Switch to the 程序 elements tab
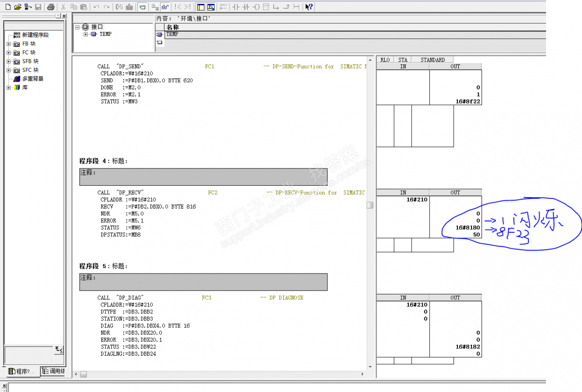The image size is (582, 392). click(x=22, y=371)
